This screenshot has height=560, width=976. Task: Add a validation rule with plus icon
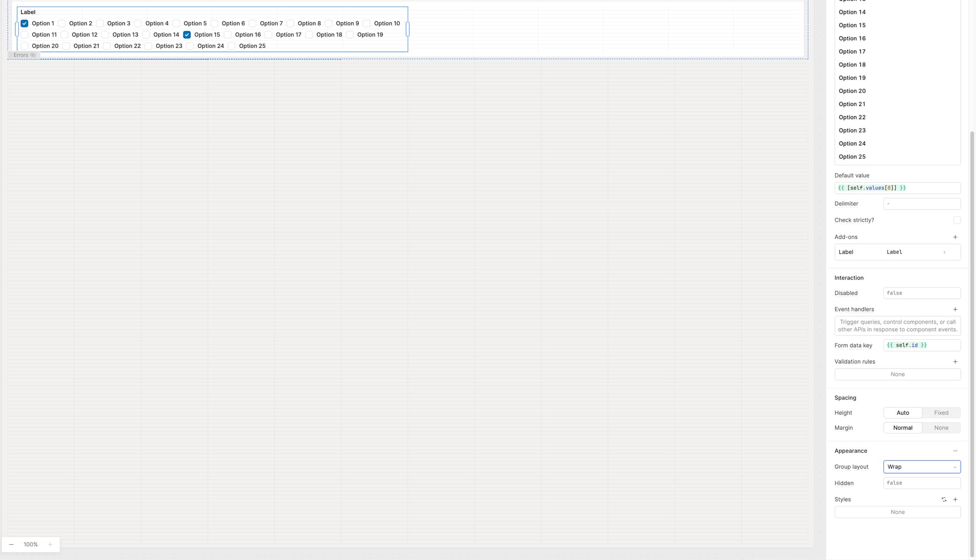click(x=955, y=362)
